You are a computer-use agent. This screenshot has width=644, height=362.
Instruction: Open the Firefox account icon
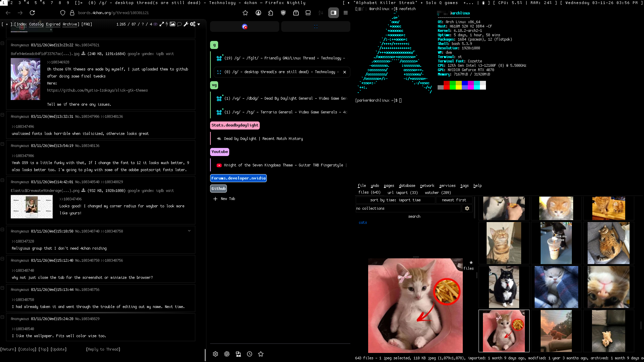click(x=258, y=13)
